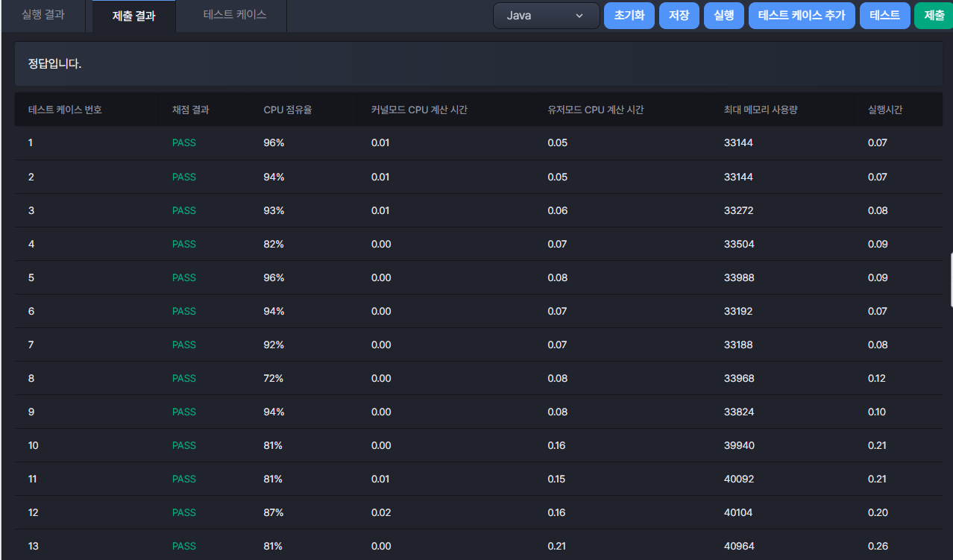The width and height of the screenshot is (953, 560).
Task: Select the 제출 결과 tab
Action: (134, 16)
